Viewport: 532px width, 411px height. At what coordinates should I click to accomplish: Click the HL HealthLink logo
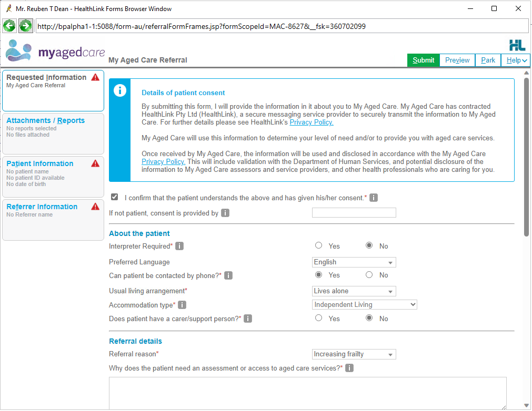(x=517, y=45)
